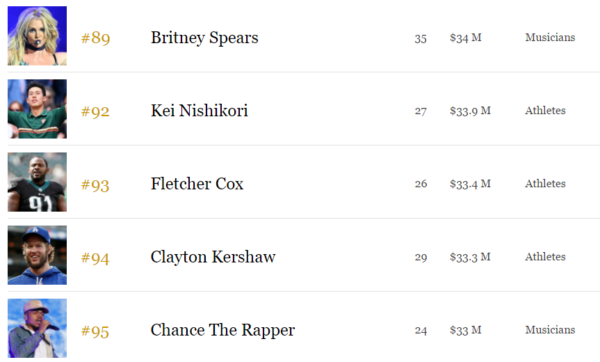The image size is (600, 362).
Task: Click rank number #95
Action: (x=95, y=331)
